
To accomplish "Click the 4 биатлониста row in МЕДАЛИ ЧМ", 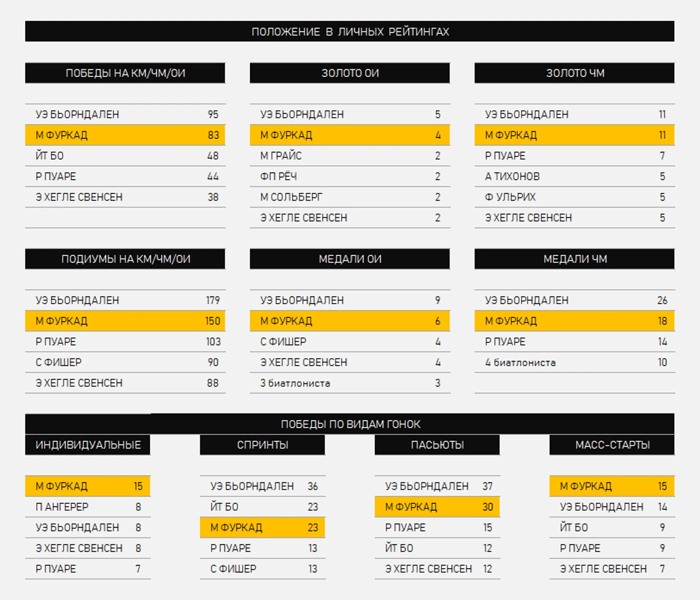I will (575, 362).
